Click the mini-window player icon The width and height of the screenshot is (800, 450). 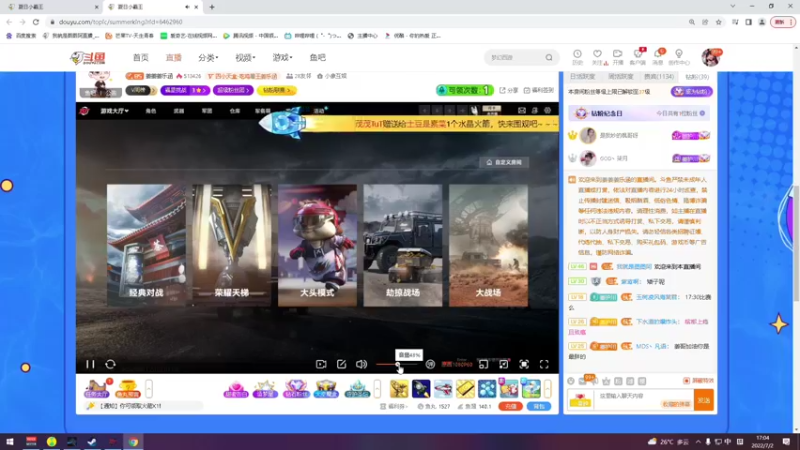point(483,364)
